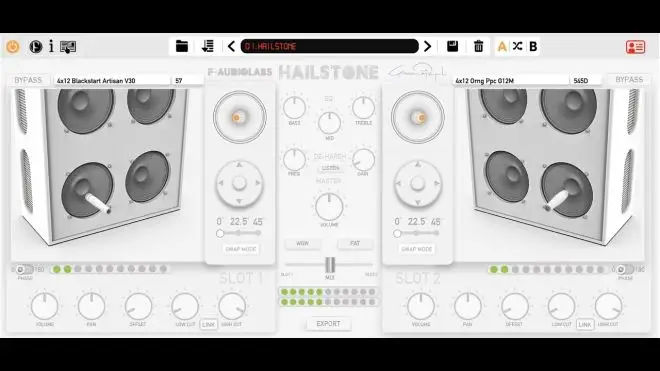Move Slot 2 mic up with arrow
This screenshot has height=371, width=660.
[418, 165]
